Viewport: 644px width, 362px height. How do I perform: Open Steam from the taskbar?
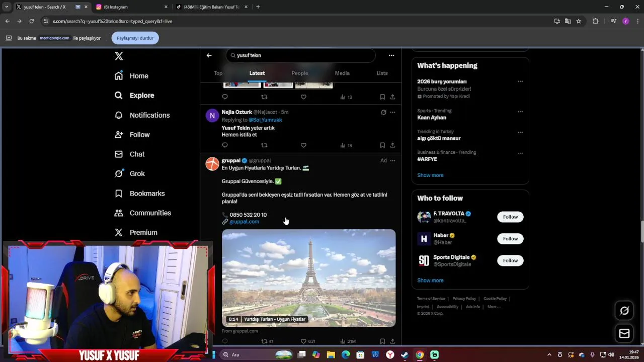[405, 354]
